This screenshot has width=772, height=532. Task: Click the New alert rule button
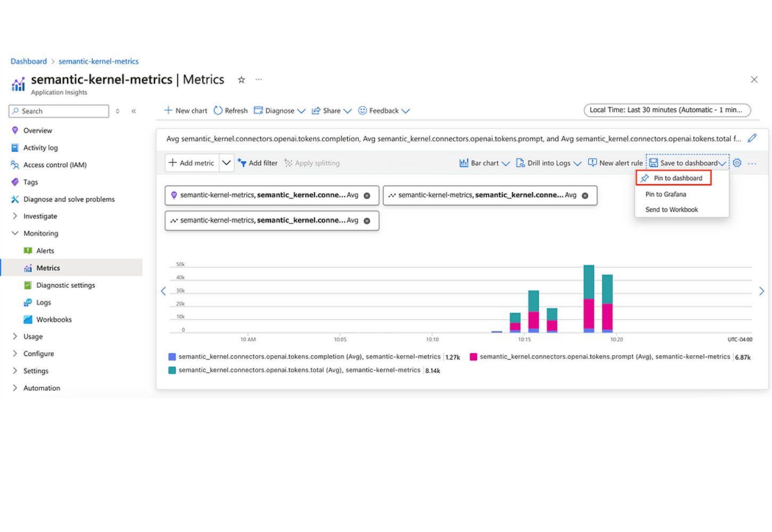(x=615, y=163)
